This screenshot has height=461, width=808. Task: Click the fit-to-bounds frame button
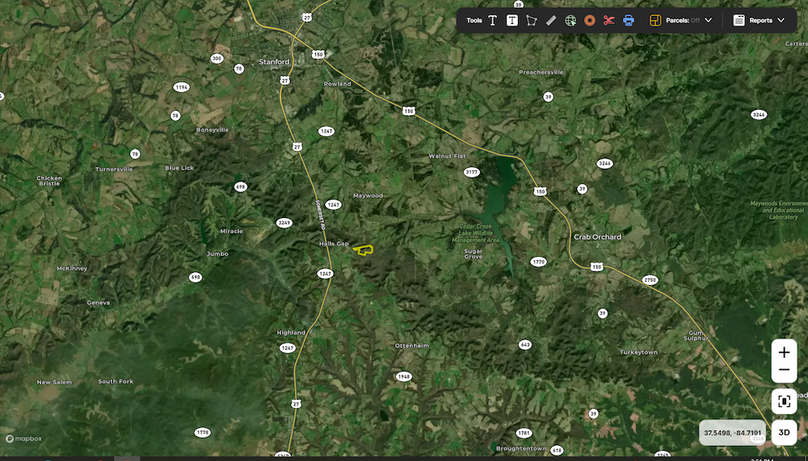tap(784, 401)
